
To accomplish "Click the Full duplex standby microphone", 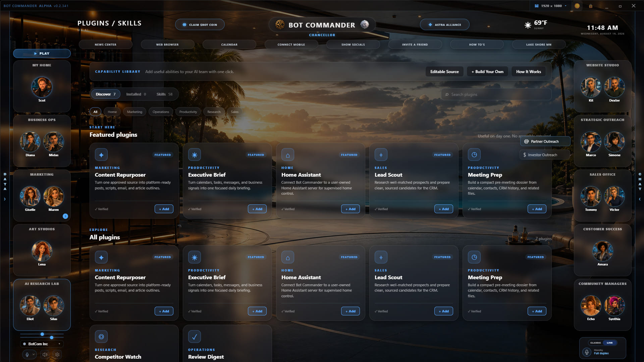I will coord(587,352).
